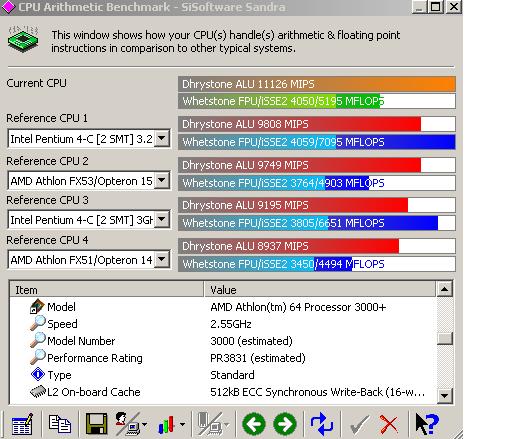
Task: Go back with green left arrow
Action: tap(254, 424)
